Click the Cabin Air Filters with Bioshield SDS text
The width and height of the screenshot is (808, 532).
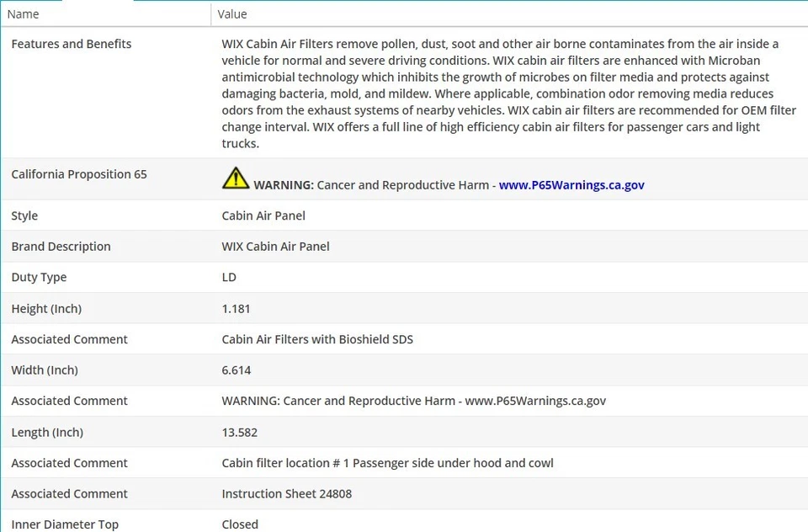pyautogui.click(x=317, y=339)
